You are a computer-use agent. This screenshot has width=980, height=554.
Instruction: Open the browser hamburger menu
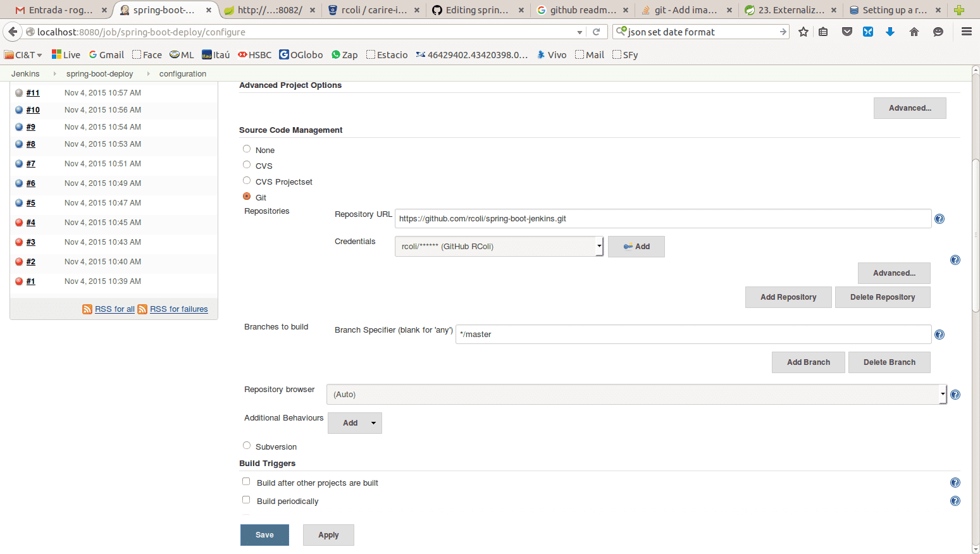[967, 32]
